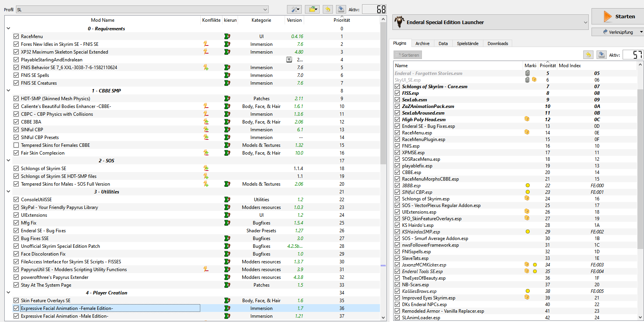Sort mods by Kategorie column header
This screenshot has width=644, height=322.
pyautogui.click(x=261, y=20)
